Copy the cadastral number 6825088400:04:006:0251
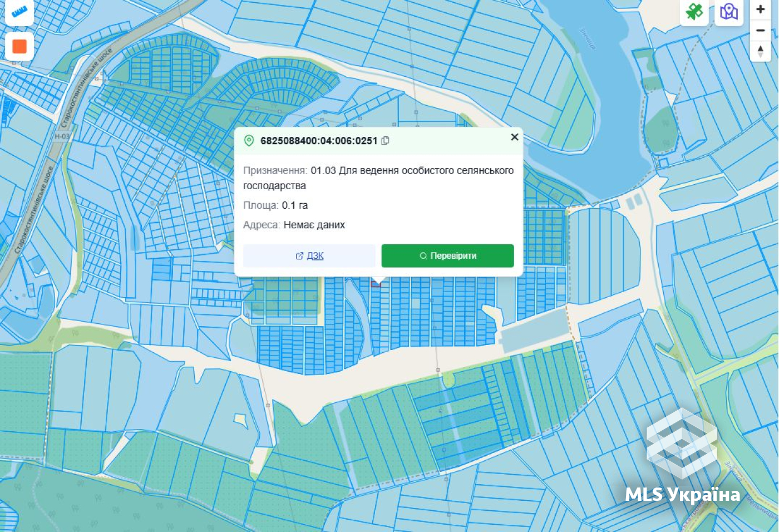 (x=385, y=141)
